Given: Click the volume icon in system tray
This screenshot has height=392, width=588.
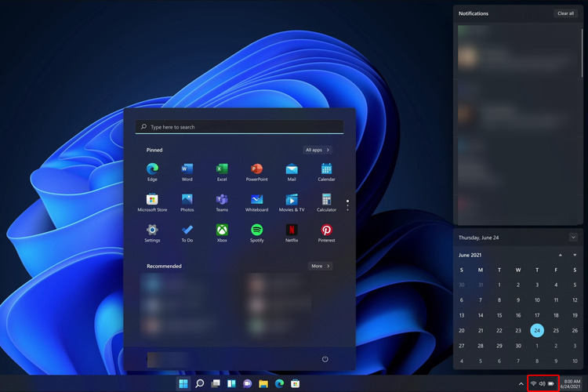Looking at the screenshot, I should [x=542, y=383].
